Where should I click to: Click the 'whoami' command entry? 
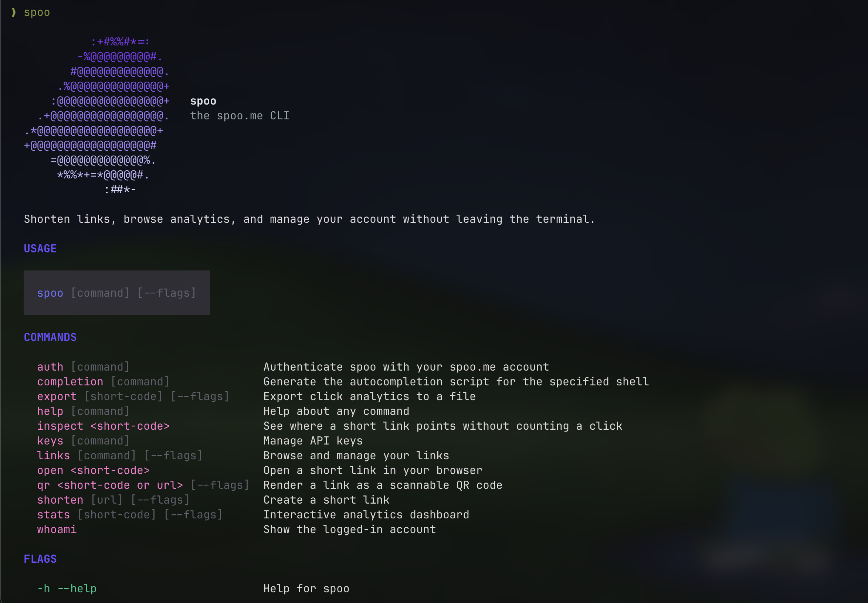[x=57, y=529]
